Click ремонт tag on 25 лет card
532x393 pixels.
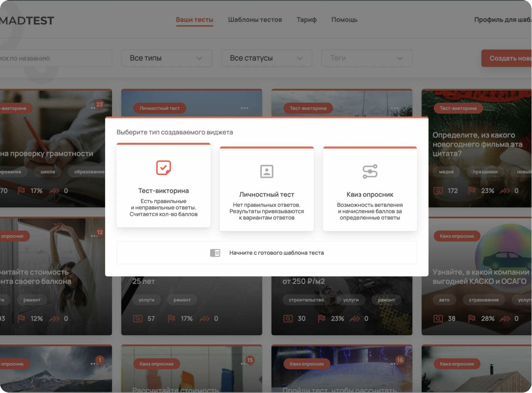point(182,300)
